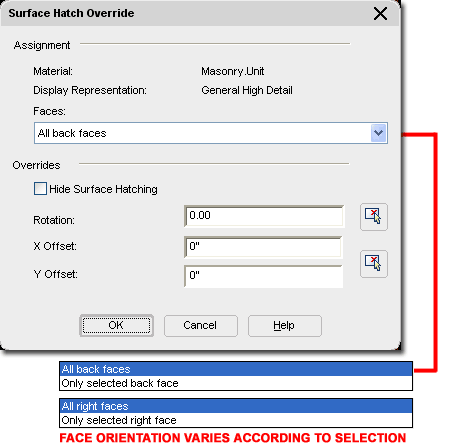The height and width of the screenshot is (448, 450).
Task: Open the Help button
Action: (x=285, y=325)
